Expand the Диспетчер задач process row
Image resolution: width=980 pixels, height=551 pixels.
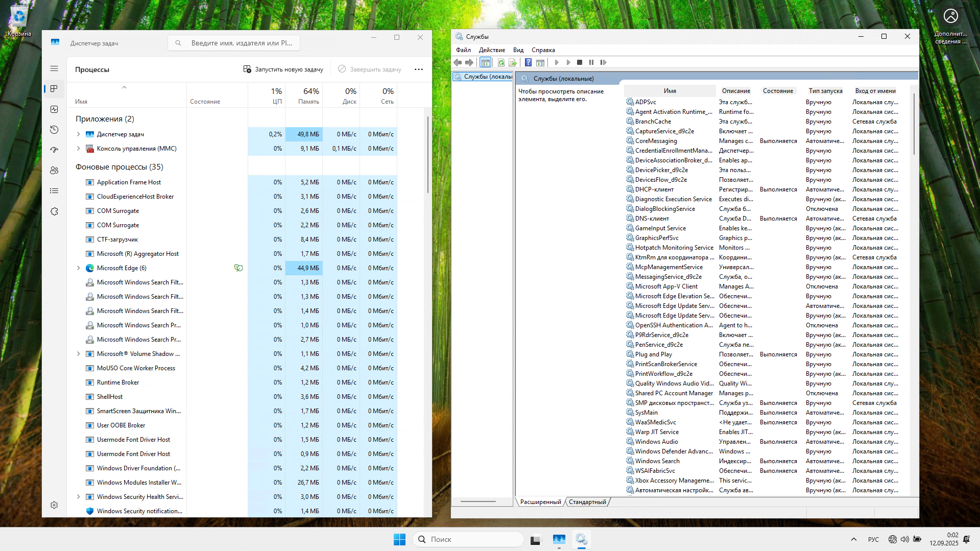pyautogui.click(x=78, y=134)
